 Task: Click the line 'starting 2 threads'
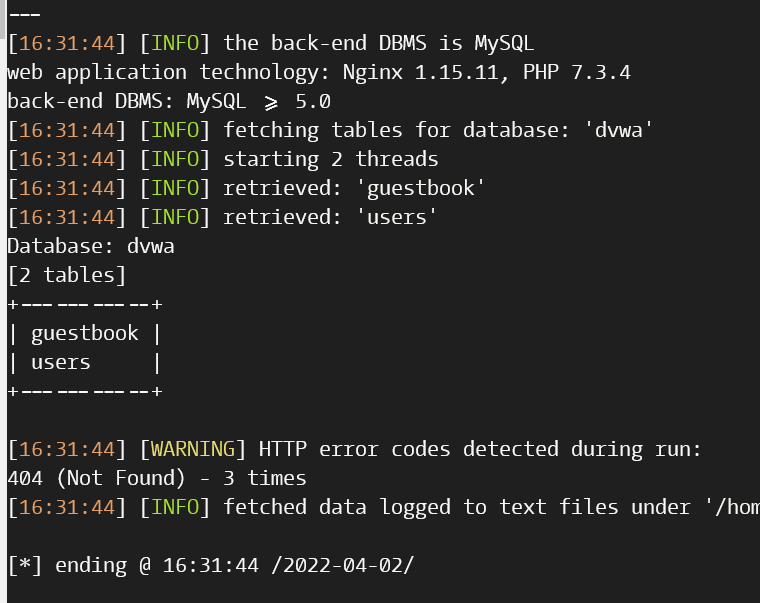click(x=331, y=159)
